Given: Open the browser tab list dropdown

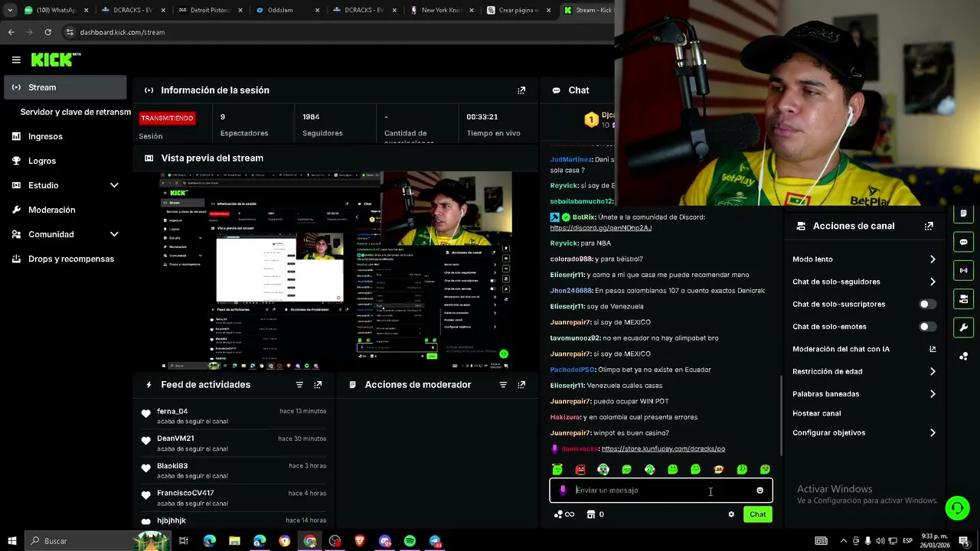Looking at the screenshot, I should click(x=10, y=10).
